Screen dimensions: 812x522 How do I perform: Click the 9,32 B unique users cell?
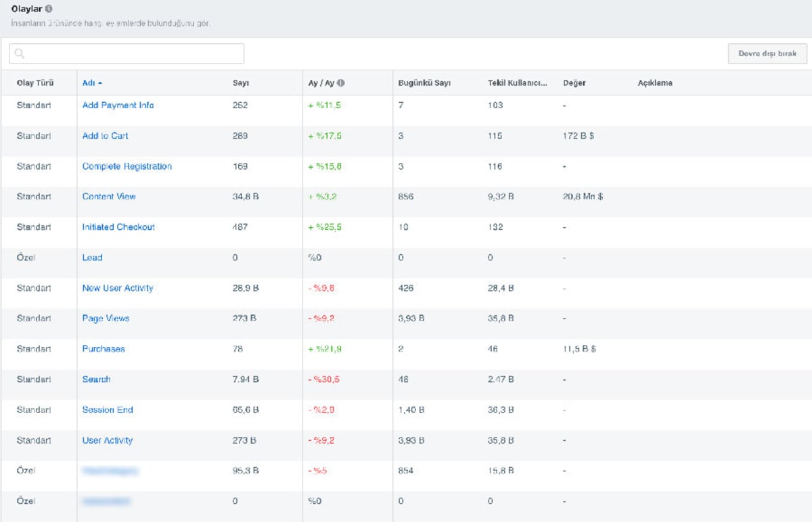501,197
